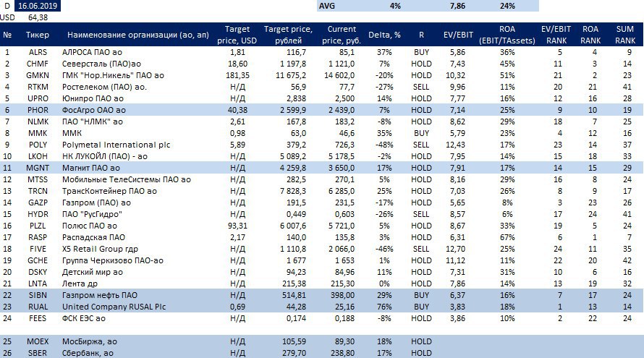Select 'Юнипро ПАО ао' company name
Image resolution: width=644 pixels, height=358 pixels.
coord(93,98)
